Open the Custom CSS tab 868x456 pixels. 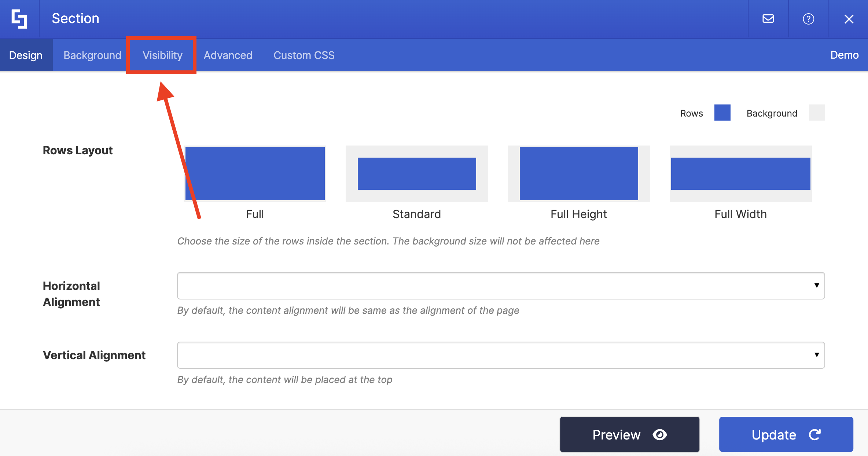point(304,55)
